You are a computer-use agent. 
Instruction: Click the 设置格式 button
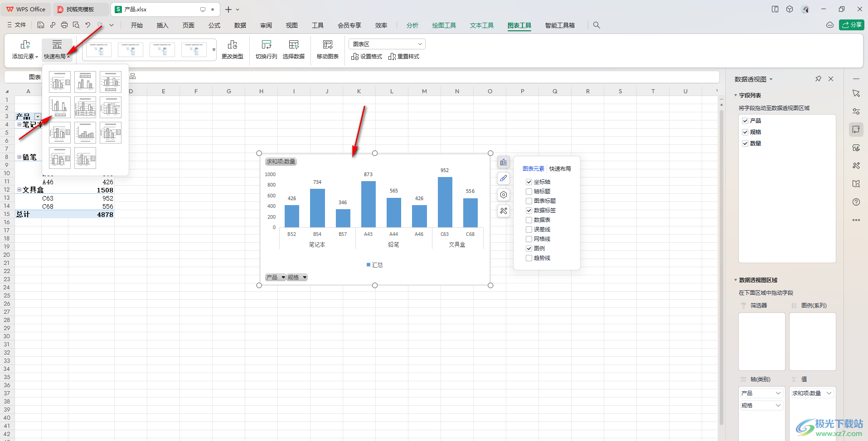pos(367,57)
